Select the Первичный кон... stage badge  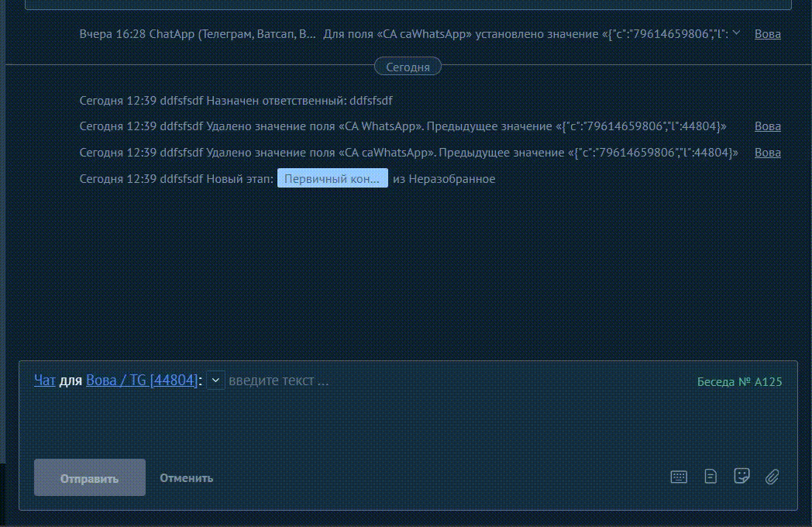point(332,179)
